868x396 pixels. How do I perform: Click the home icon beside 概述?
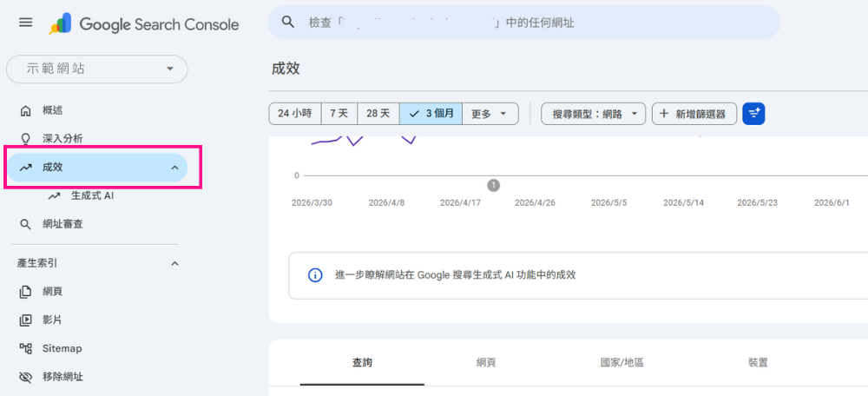tap(25, 111)
